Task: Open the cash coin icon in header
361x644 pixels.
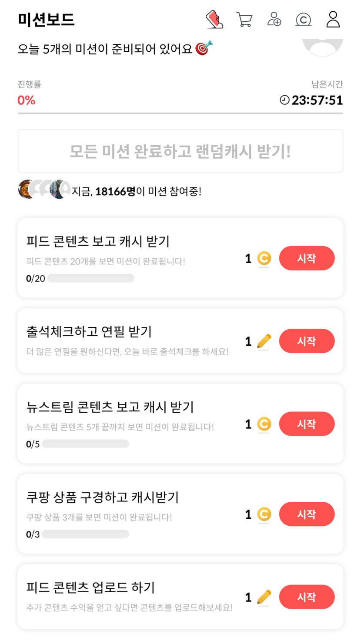Action: point(303,20)
